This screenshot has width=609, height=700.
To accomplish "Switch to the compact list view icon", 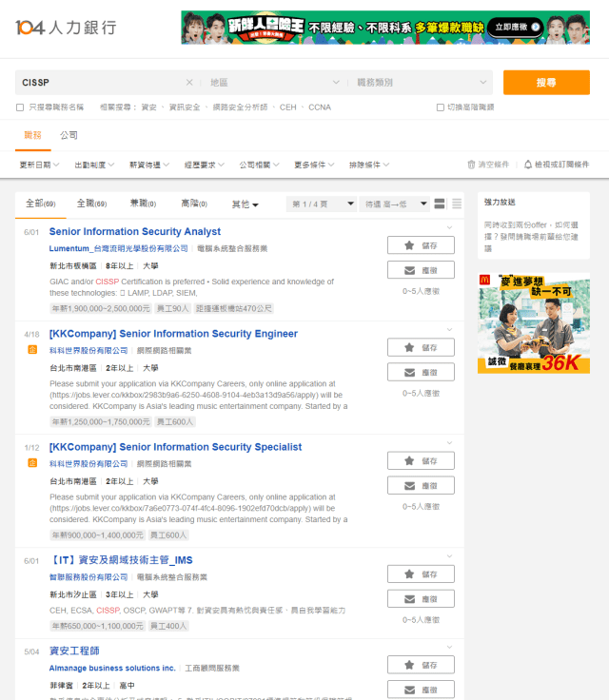I will coord(457,204).
